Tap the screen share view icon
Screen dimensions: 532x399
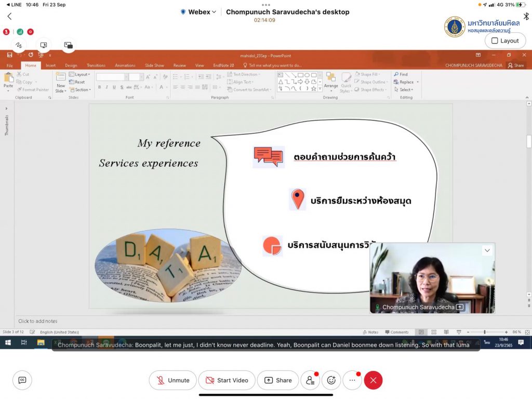point(44,45)
